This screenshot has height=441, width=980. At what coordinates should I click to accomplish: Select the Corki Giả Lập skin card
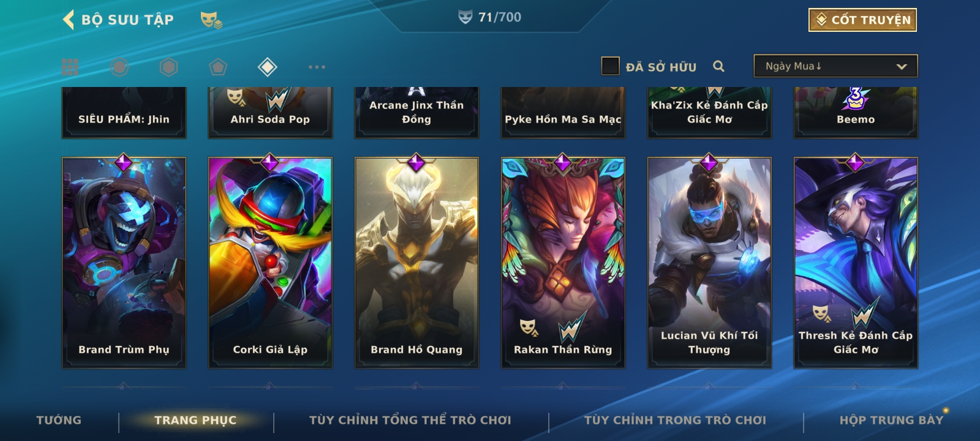[270, 263]
